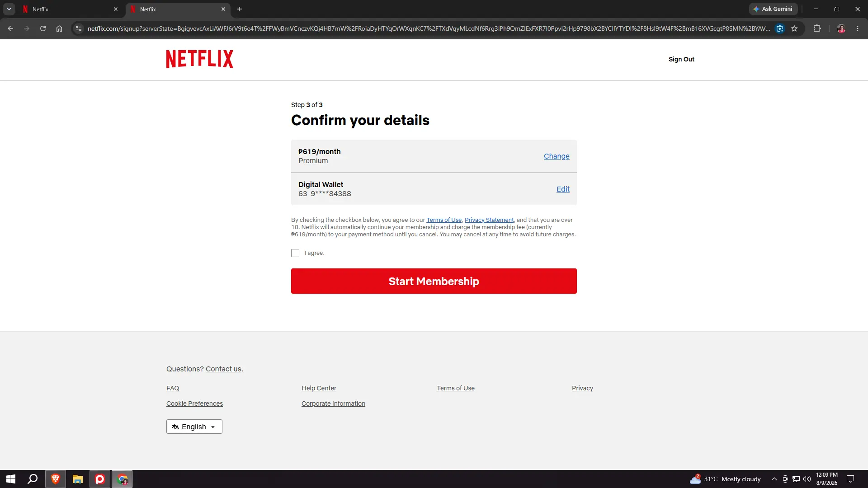Edit the Digital Wallet payment method

coord(563,189)
